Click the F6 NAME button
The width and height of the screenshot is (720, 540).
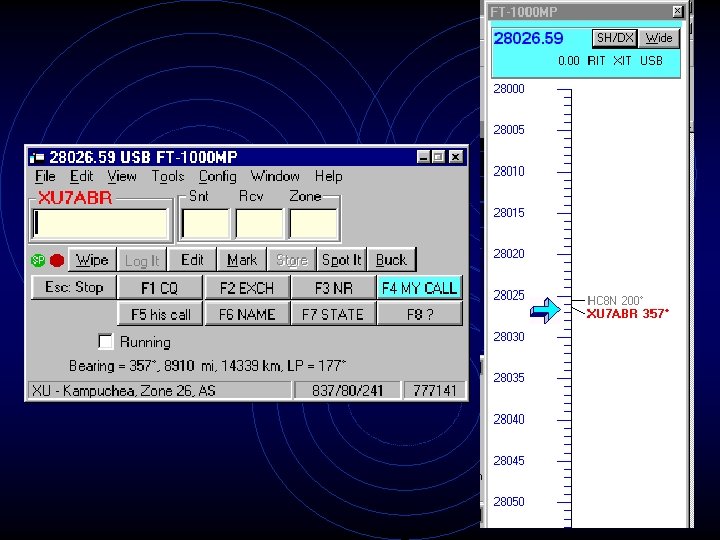coord(247,314)
